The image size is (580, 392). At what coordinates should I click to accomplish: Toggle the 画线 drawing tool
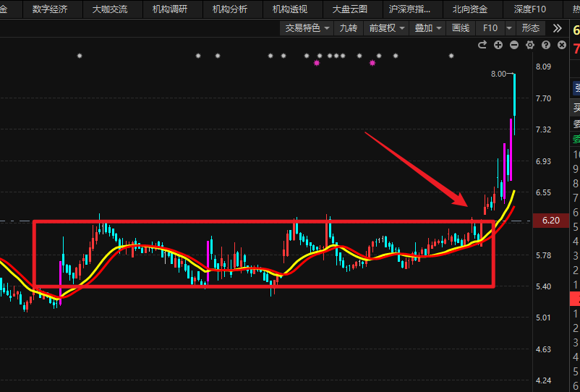pyautogui.click(x=460, y=28)
